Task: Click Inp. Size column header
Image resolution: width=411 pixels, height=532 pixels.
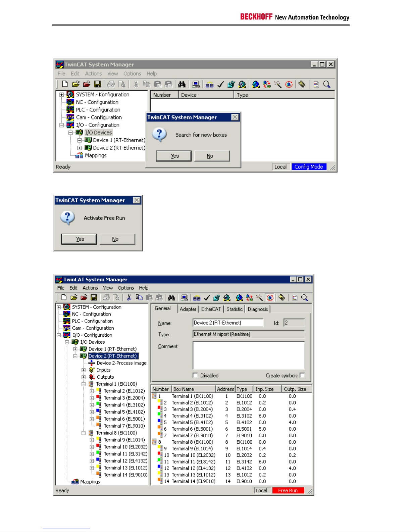Action: pyautogui.click(x=268, y=389)
